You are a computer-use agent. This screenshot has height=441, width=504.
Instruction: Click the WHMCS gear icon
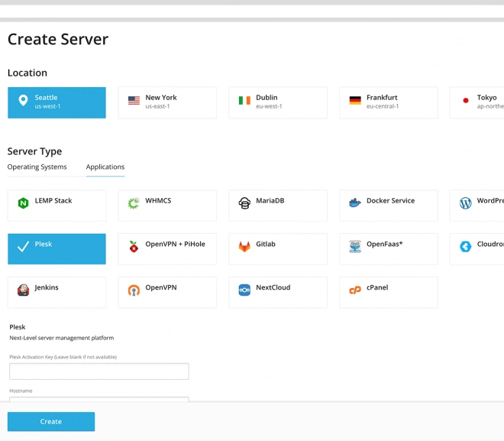pyautogui.click(x=134, y=203)
